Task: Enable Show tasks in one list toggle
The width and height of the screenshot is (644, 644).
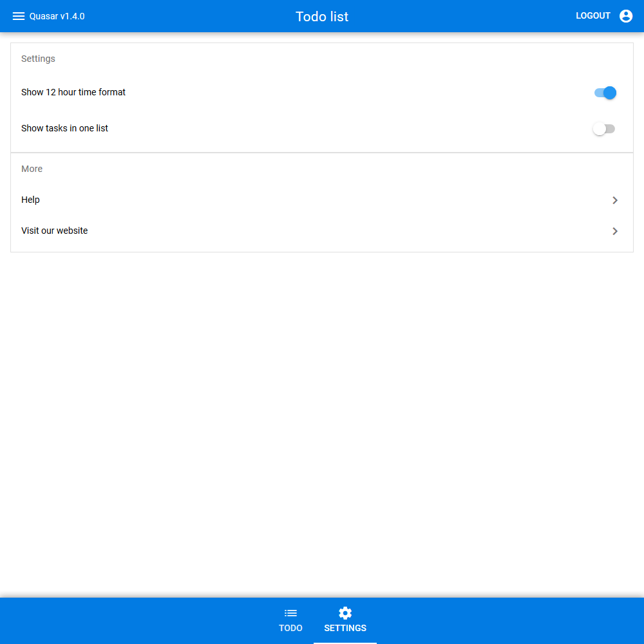Action: point(604,129)
